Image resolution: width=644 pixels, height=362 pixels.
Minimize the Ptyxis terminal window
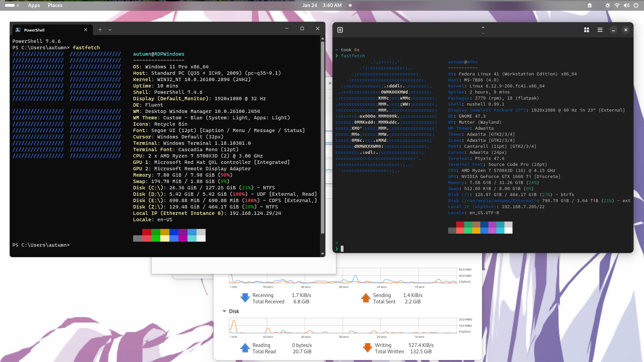pos(613,30)
